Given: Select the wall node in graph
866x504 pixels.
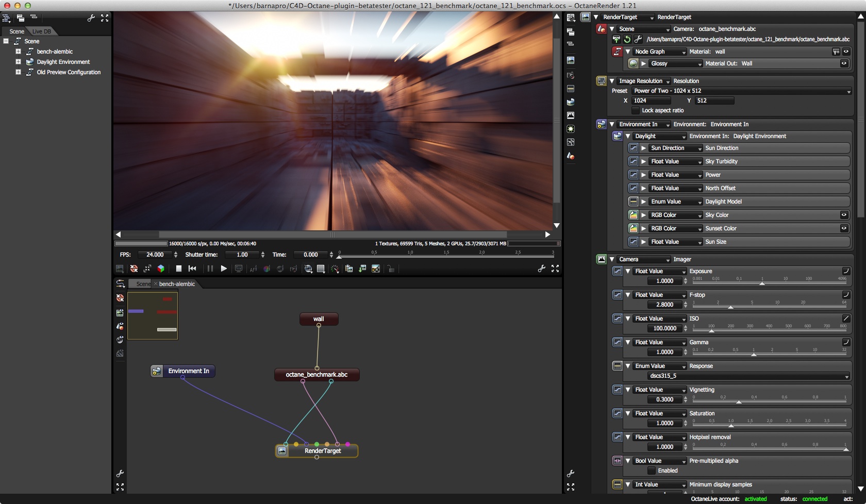Looking at the screenshot, I should pyautogui.click(x=319, y=319).
